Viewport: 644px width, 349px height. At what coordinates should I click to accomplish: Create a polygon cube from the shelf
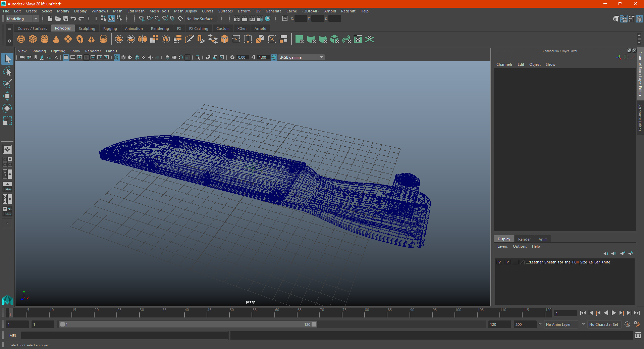[x=33, y=39]
